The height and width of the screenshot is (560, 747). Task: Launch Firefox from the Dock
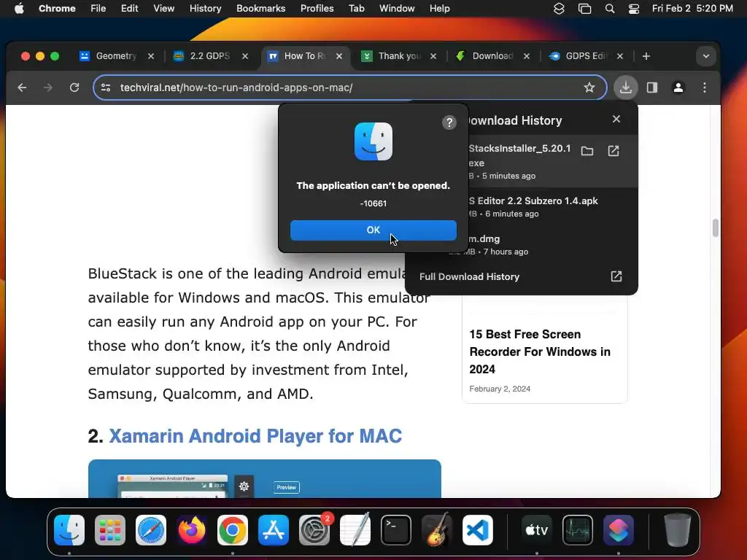point(192,530)
